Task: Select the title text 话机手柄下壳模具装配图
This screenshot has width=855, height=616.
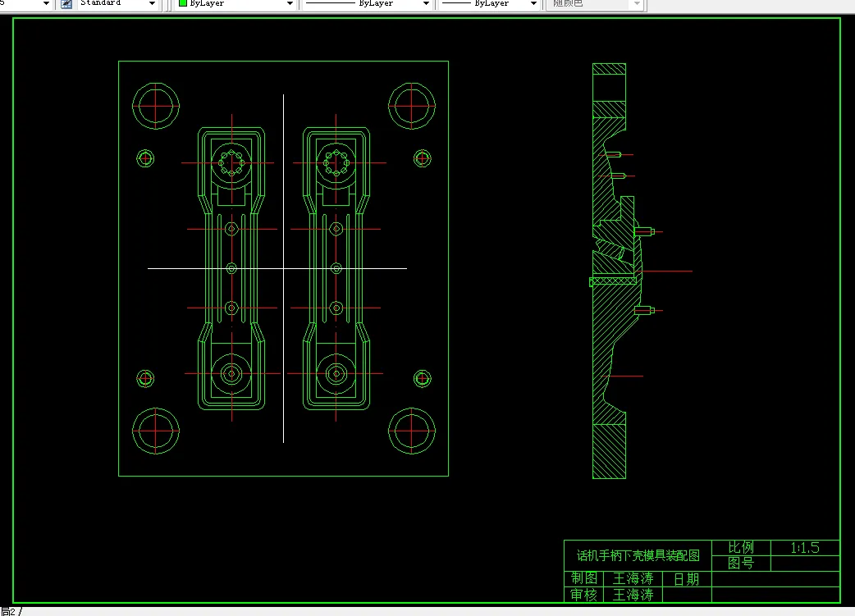Action: click(x=638, y=555)
